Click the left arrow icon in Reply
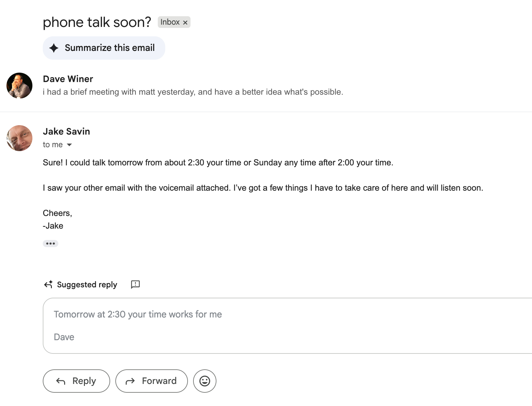Screen dimensions: 532x406 [x=61, y=381]
